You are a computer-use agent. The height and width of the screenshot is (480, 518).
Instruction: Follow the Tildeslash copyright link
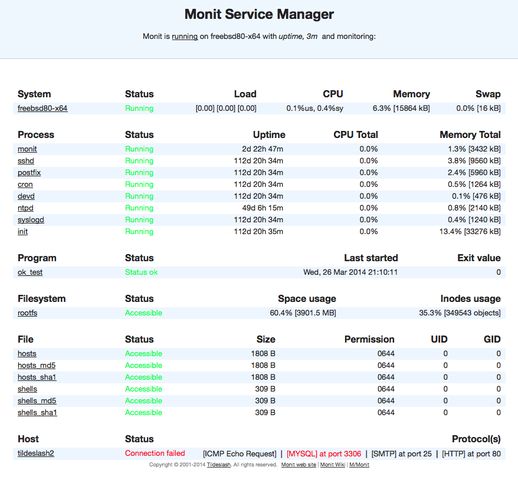point(218,465)
